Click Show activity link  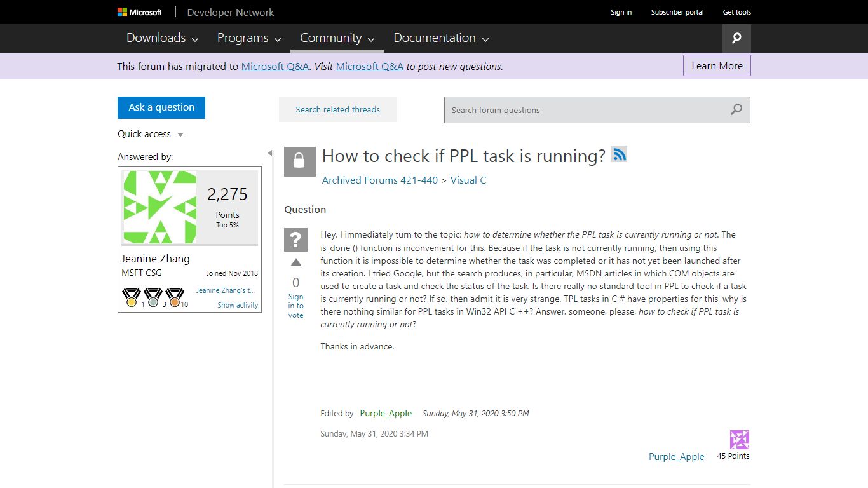pyautogui.click(x=238, y=305)
